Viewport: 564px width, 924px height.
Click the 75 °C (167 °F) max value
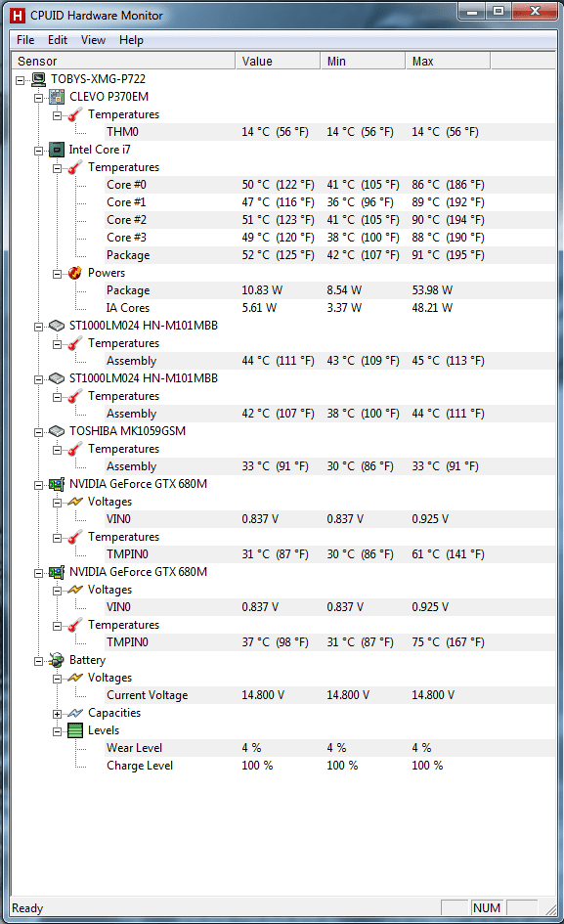point(448,642)
